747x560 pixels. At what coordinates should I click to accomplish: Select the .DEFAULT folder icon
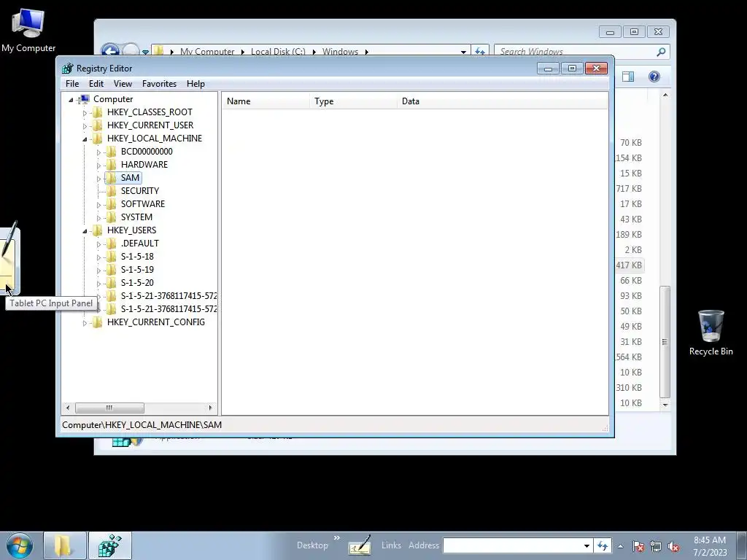(111, 244)
